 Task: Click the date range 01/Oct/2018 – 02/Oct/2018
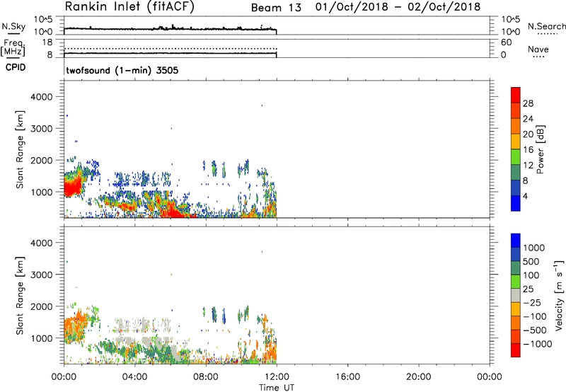click(x=398, y=6)
